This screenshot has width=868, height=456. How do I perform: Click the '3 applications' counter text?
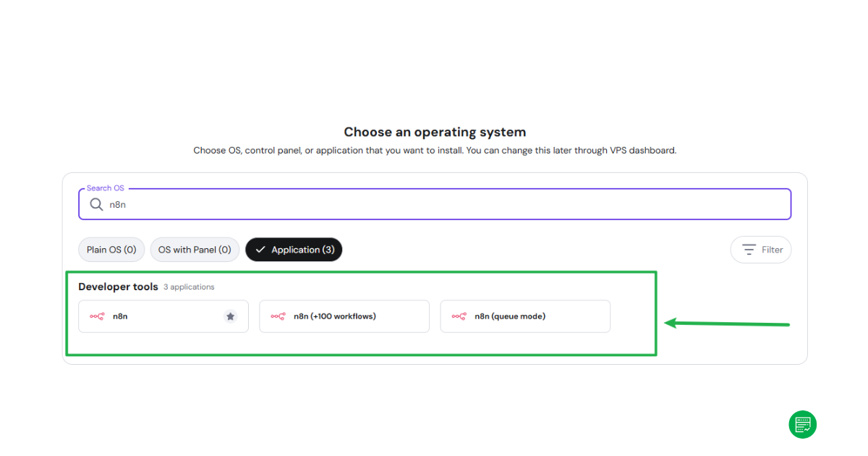click(x=189, y=287)
